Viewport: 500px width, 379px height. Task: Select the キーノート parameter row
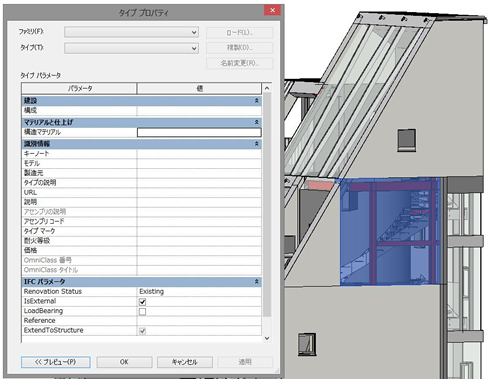[142, 154]
